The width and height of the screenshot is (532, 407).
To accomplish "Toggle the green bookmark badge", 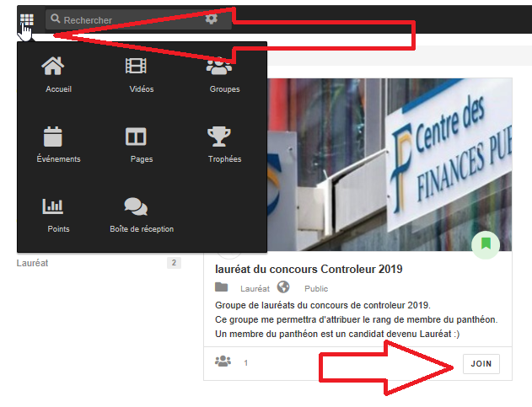I will pos(486,244).
